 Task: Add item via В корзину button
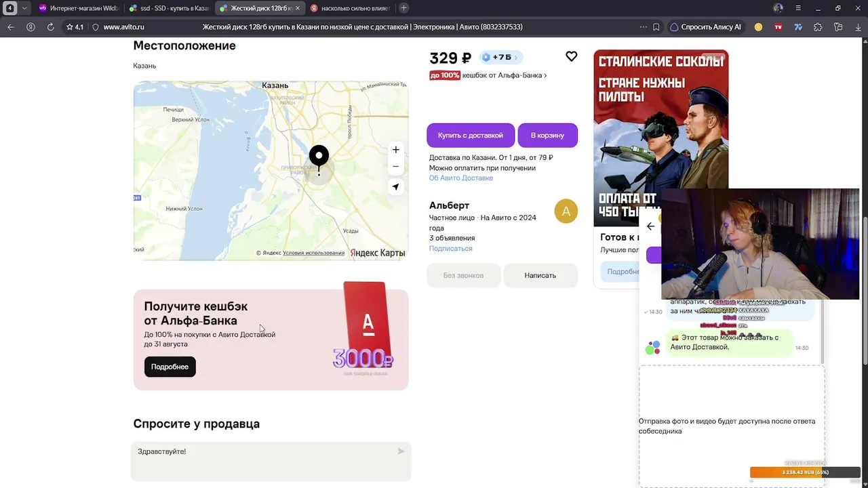point(547,135)
